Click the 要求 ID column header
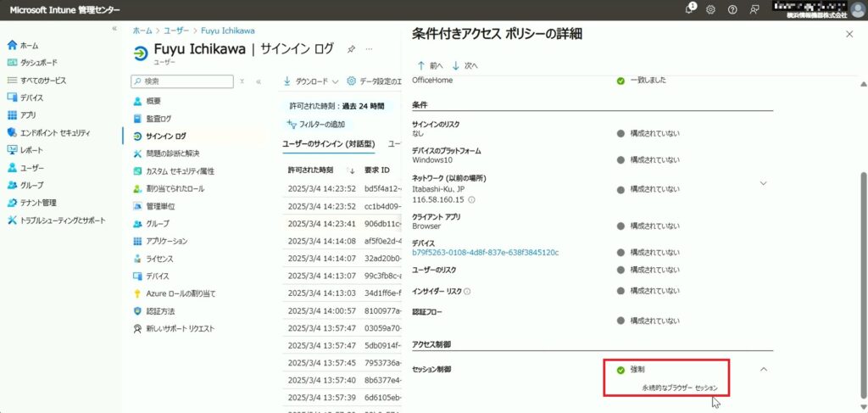The width and height of the screenshot is (868, 413). (x=377, y=170)
